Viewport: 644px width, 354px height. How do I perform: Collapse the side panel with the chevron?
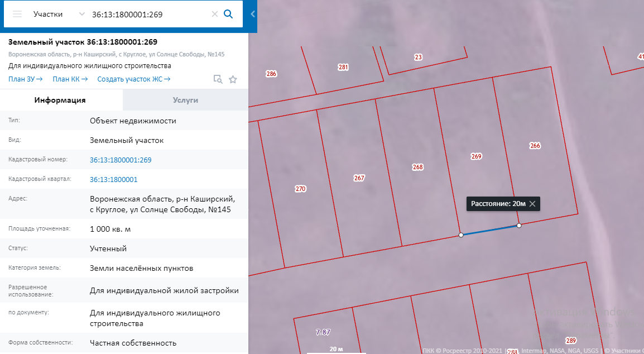point(253,14)
